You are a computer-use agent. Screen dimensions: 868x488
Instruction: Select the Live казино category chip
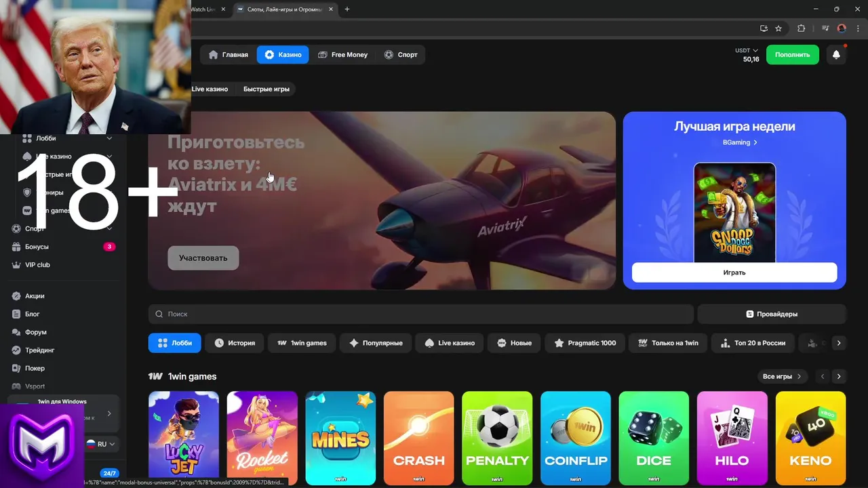coord(450,343)
